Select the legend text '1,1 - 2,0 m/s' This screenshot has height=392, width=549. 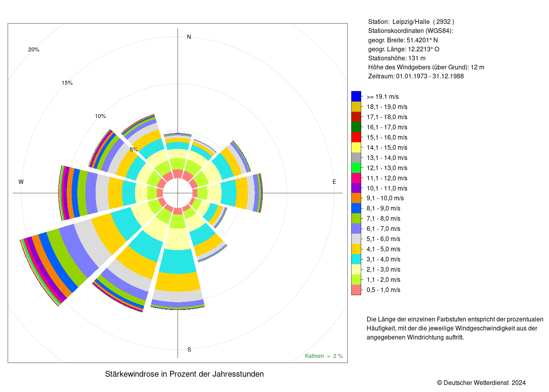(x=384, y=280)
